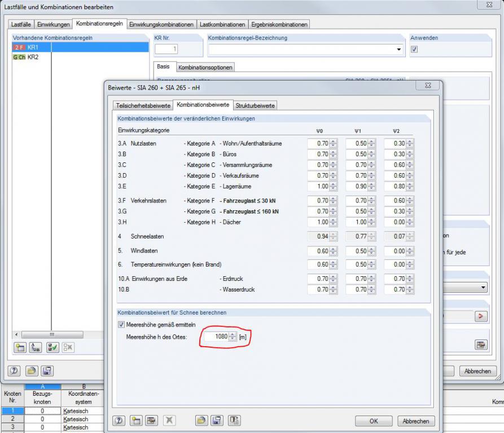Switch to the Lastfälle tab
Viewport: 504px width, 433px height.
pos(21,24)
